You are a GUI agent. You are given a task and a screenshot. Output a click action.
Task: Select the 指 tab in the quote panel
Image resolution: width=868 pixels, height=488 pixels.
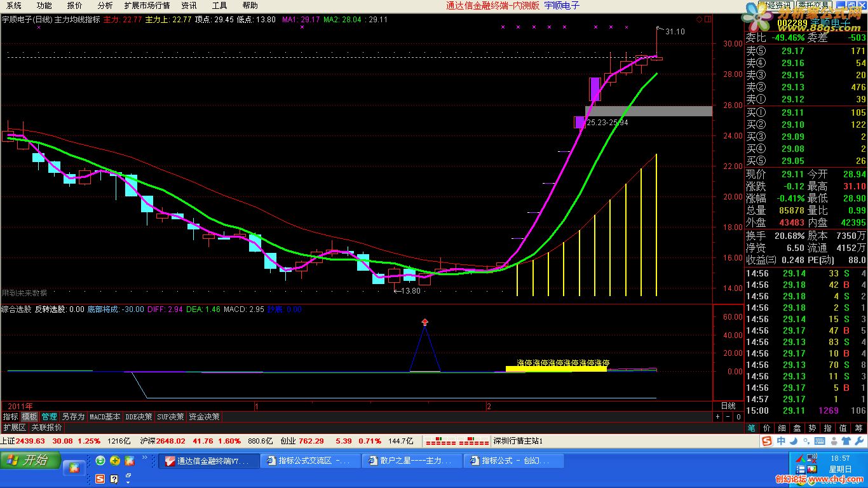827,428
